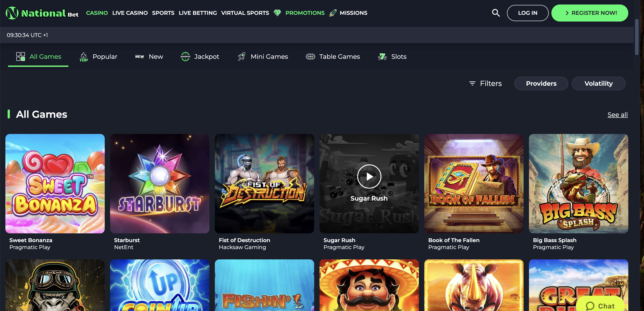
Task: Open the Promotions page
Action: click(x=305, y=13)
